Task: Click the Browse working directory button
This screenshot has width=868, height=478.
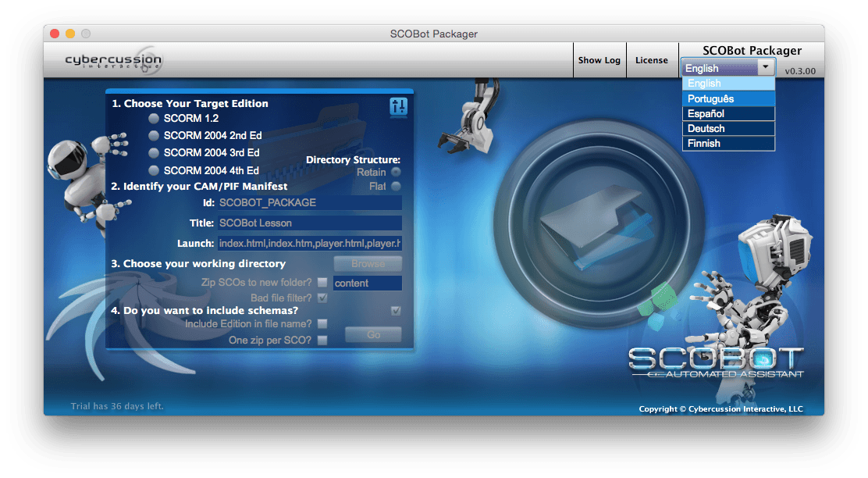Action: pos(368,264)
